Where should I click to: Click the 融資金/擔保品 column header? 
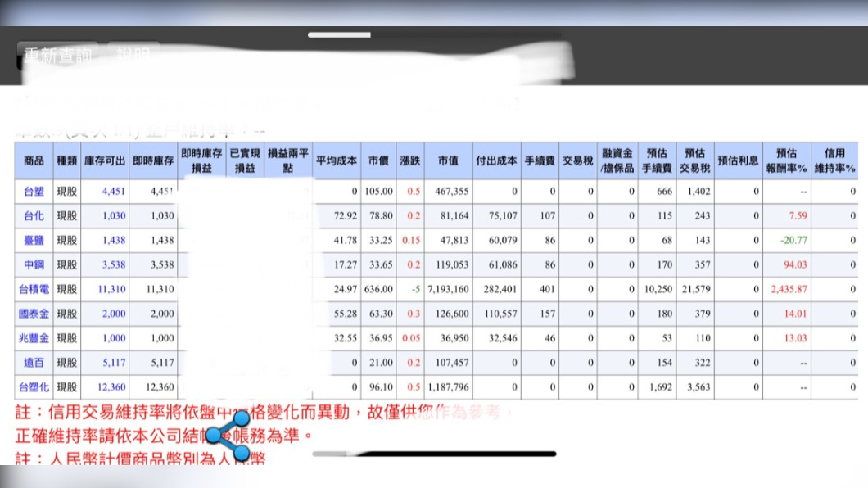point(617,160)
